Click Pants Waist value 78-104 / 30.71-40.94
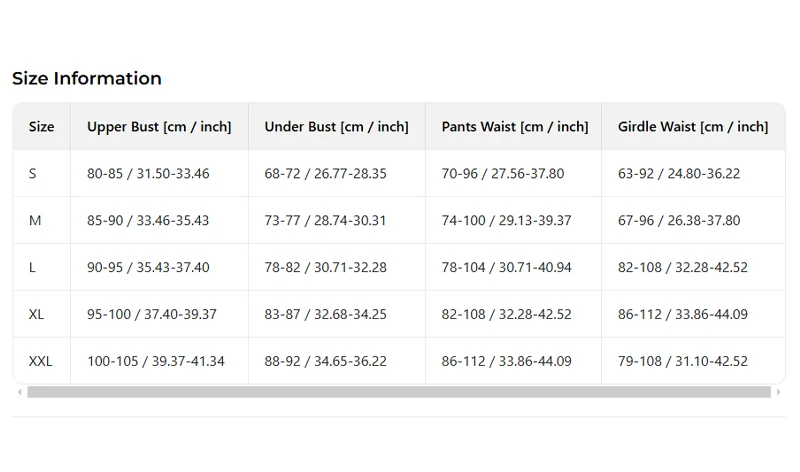 pyautogui.click(x=506, y=267)
